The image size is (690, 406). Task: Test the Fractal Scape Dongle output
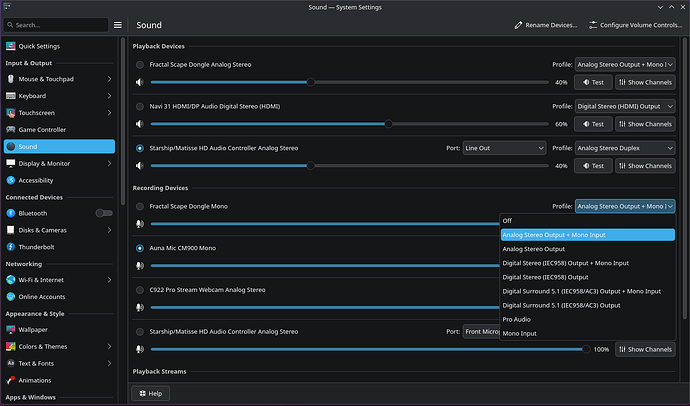593,82
